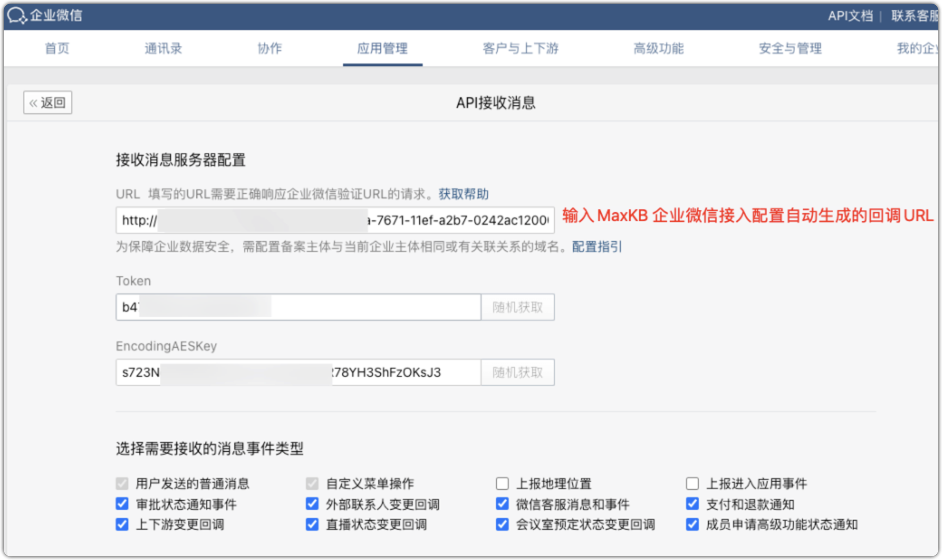Select the 协作 tab

pos(270,48)
